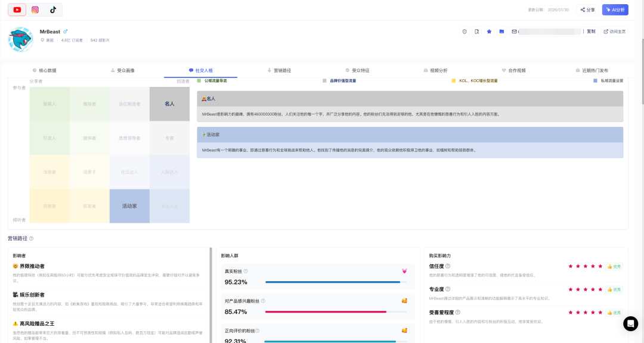Star MrBeast to add him to favorites
644x343 pixels.
[489, 31]
